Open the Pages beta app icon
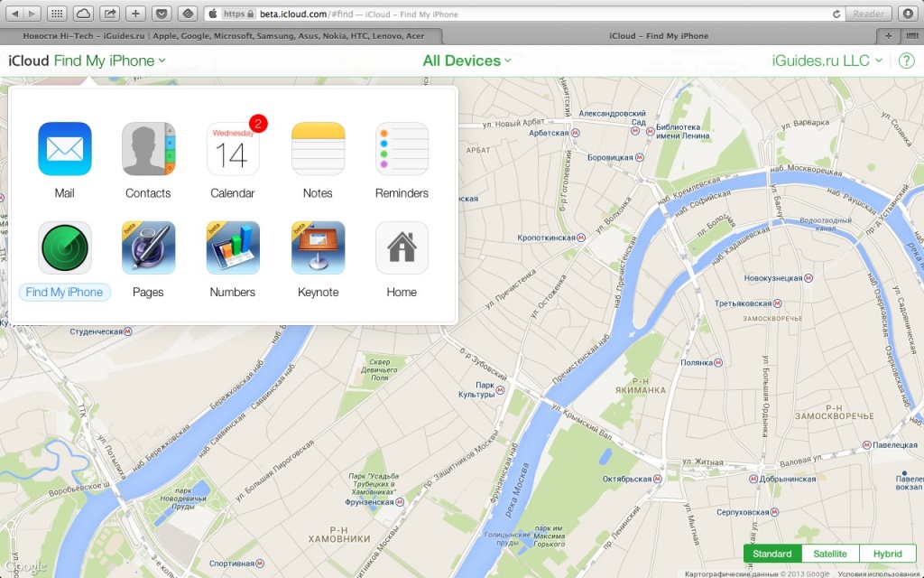This screenshot has height=578, width=924. pos(148,248)
